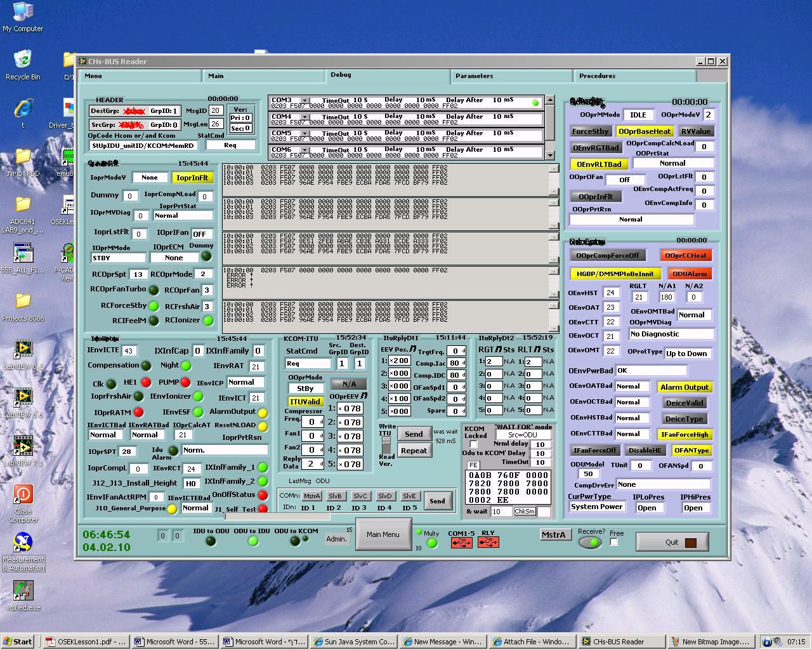Click the yellow J10_General_Purpose LED
This screenshot has height=650, width=812.
[171, 509]
